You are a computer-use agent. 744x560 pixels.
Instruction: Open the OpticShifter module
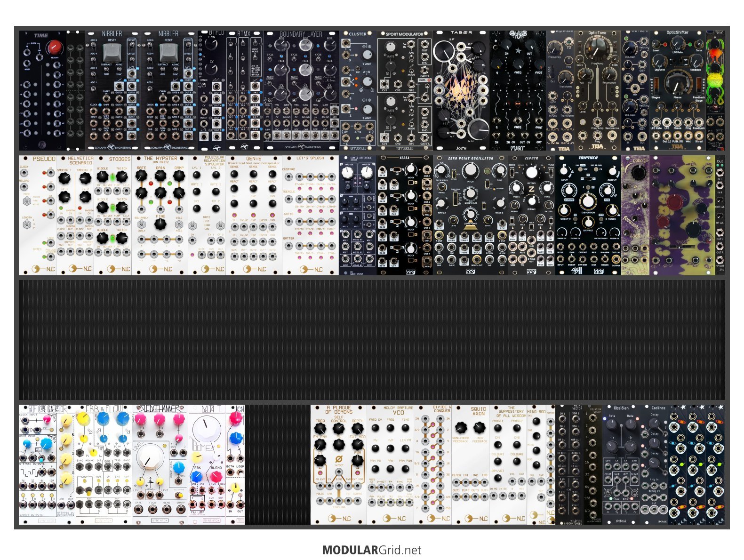point(678,90)
